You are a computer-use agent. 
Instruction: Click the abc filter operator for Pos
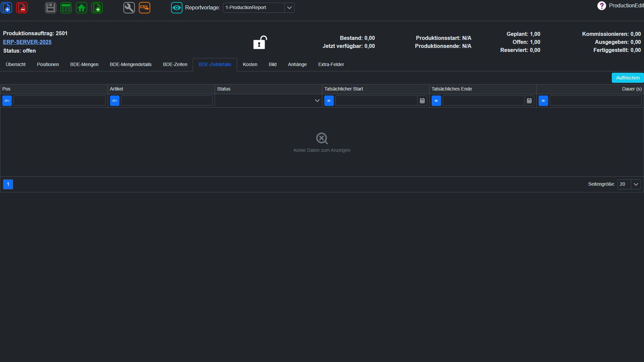pyautogui.click(x=7, y=101)
